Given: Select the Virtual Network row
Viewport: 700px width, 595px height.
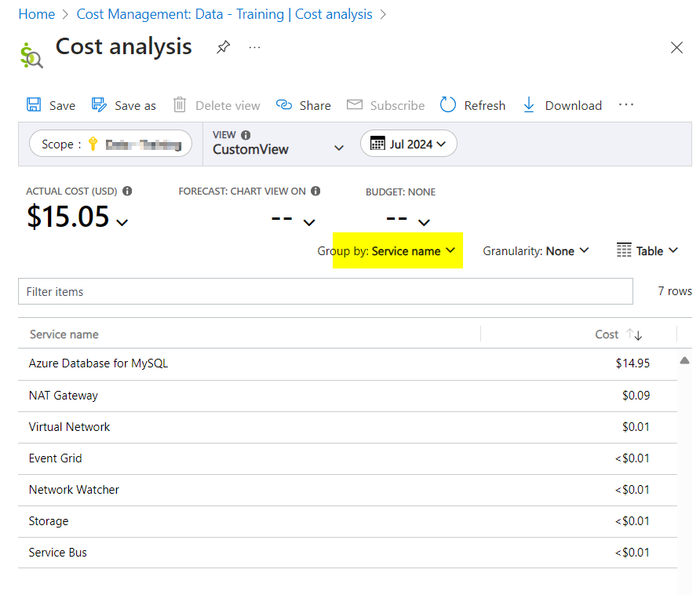Looking at the screenshot, I should click(348, 427).
